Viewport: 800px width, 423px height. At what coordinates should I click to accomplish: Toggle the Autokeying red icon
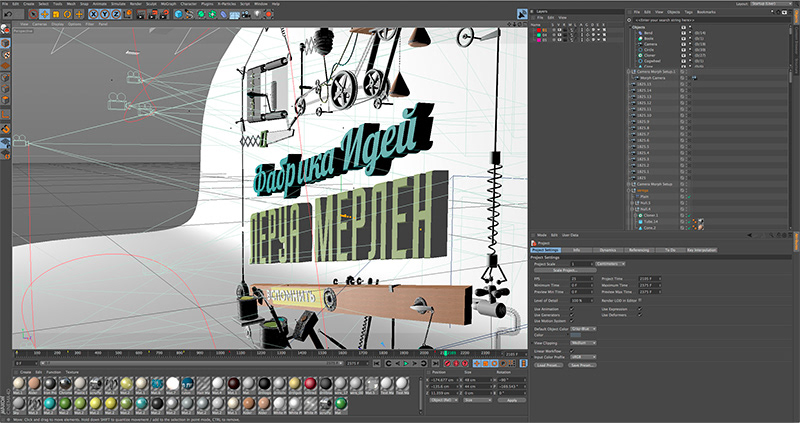click(x=456, y=363)
